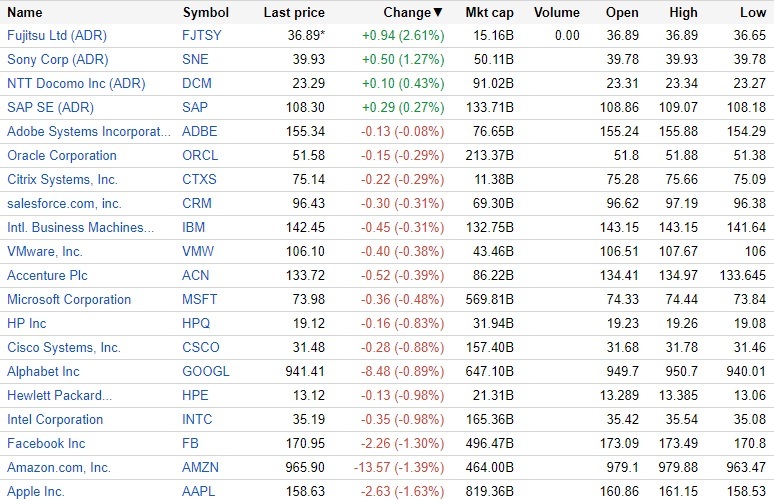Click the AAPL ticker symbol
The width and height of the screenshot is (774, 503).
pos(200,492)
